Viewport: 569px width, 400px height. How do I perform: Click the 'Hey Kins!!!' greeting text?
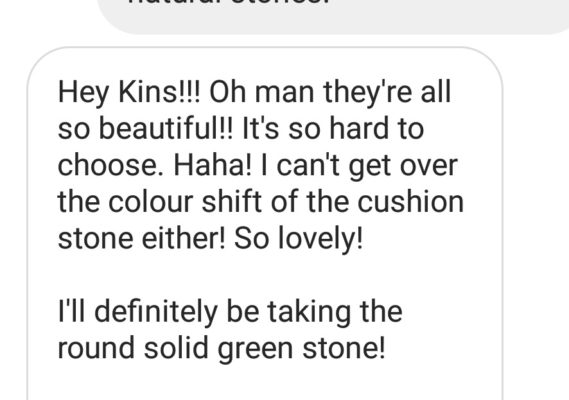pyautogui.click(x=129, y=93)
